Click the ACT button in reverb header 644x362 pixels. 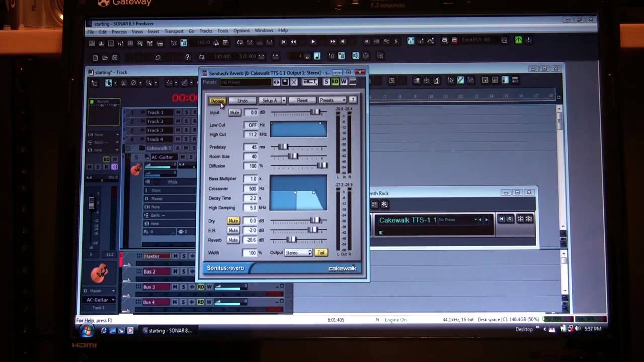click(310, 82)
